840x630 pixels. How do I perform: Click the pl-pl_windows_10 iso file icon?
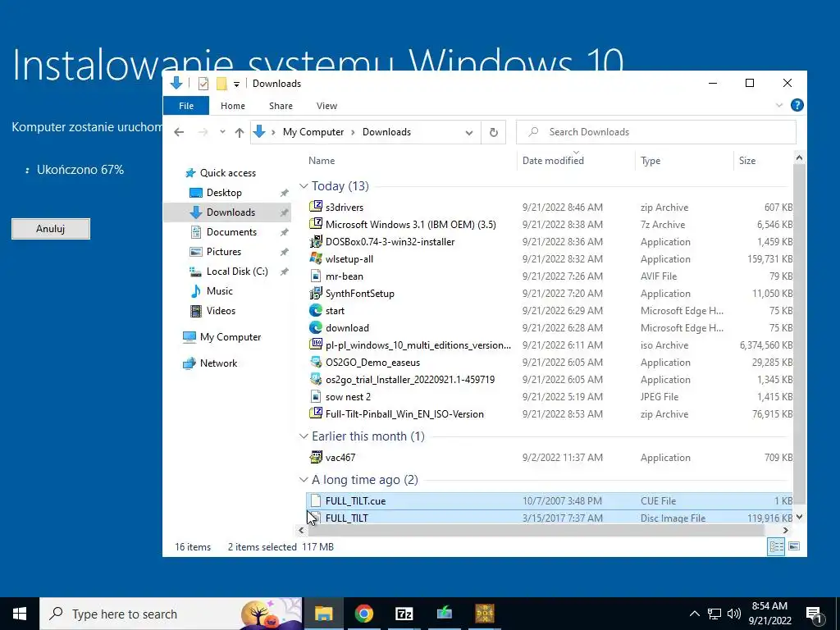pyautogui.click(x=316, y=345)
